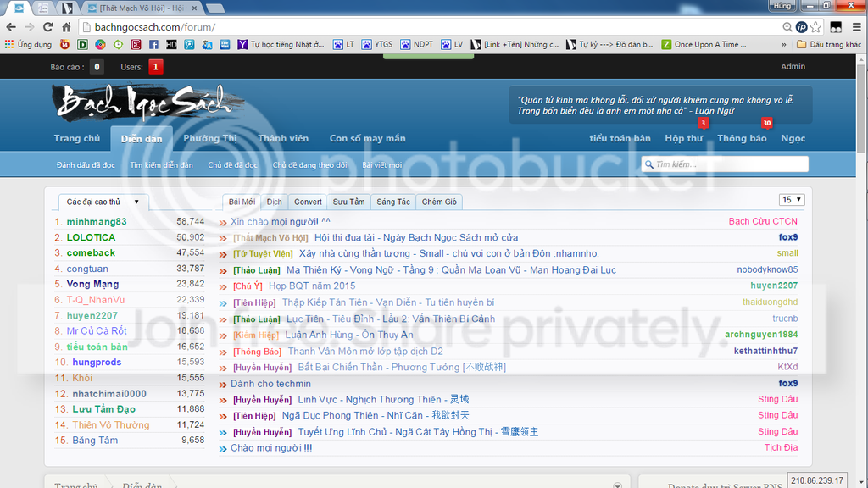Click the Tìm kiếm search field
Viewport: 868px width, 488px height.
729,164
